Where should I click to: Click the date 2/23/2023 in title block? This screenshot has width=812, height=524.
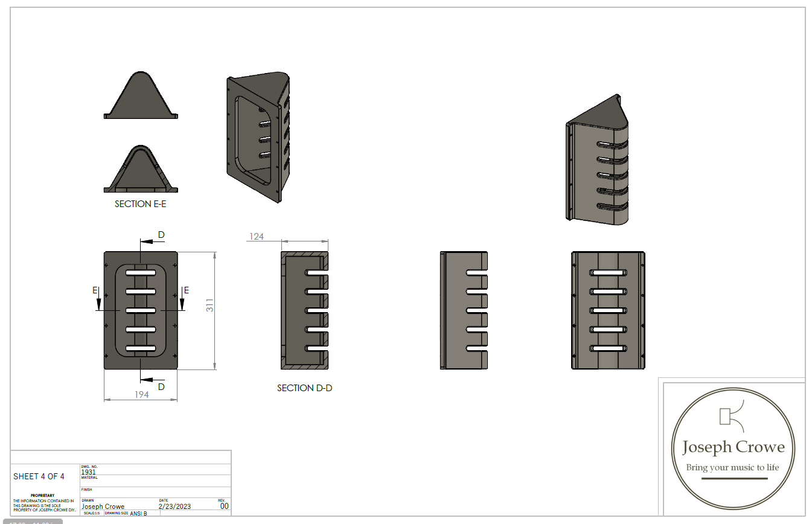(174, 506)
